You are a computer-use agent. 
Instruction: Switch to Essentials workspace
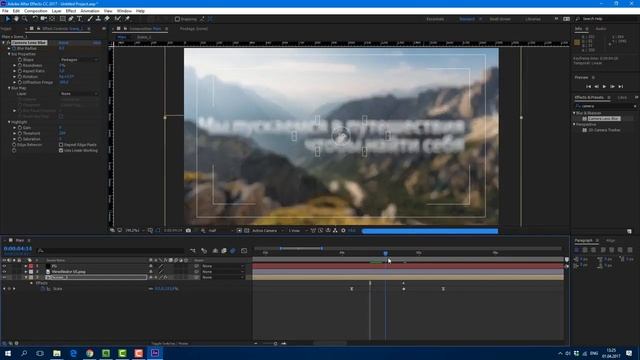click(435, 19)
